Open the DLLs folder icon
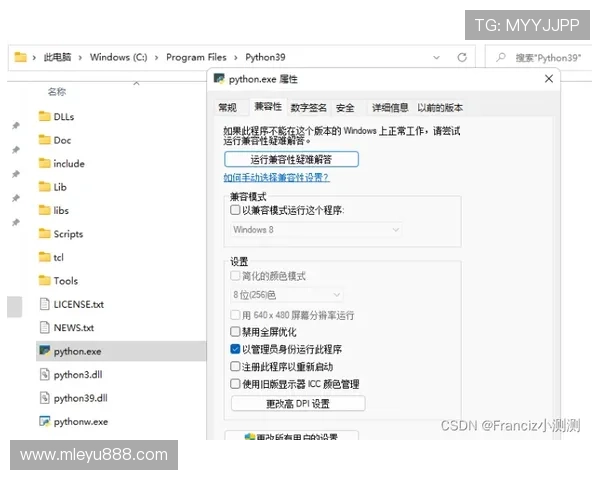Screen dimensions: 600x480 [x=45, y=116]
